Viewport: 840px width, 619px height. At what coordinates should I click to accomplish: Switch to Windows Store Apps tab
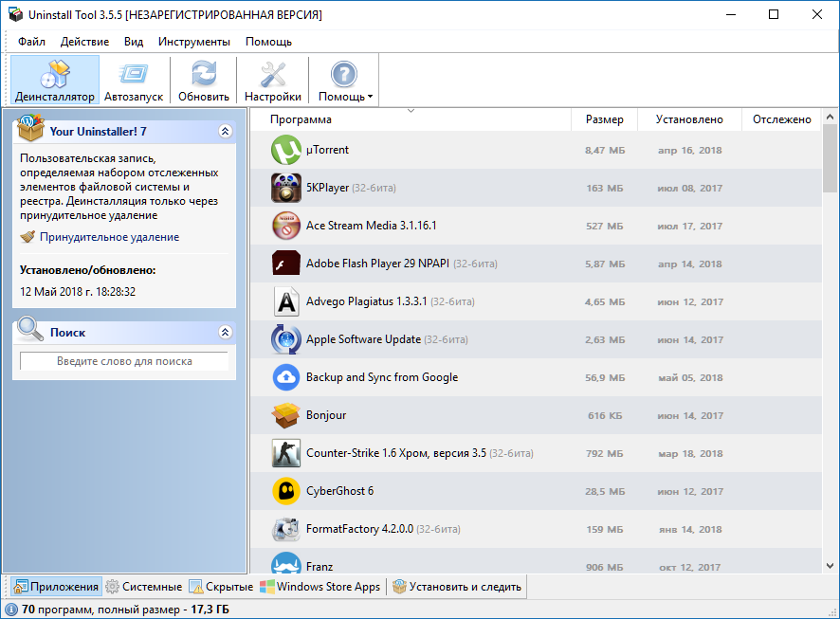point(320,587)
